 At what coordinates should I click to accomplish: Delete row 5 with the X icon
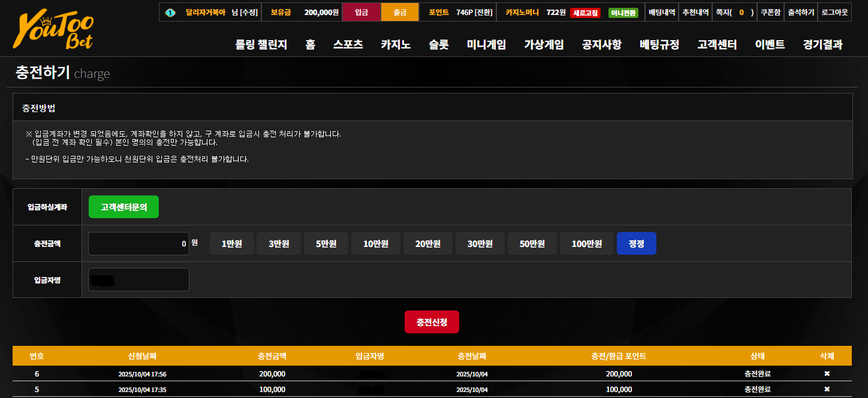(827, 389)
